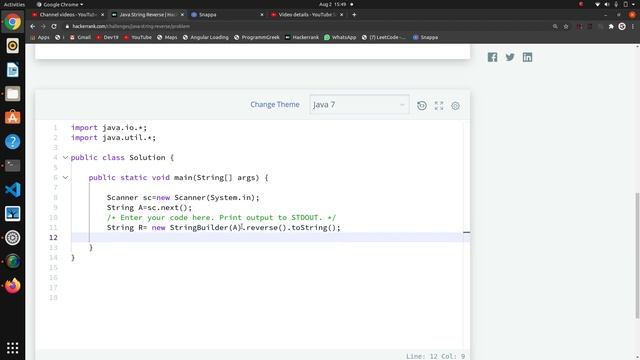Open the Files manager from dock
The width and height of the screenshot is (640, 360).
[13, 94]
